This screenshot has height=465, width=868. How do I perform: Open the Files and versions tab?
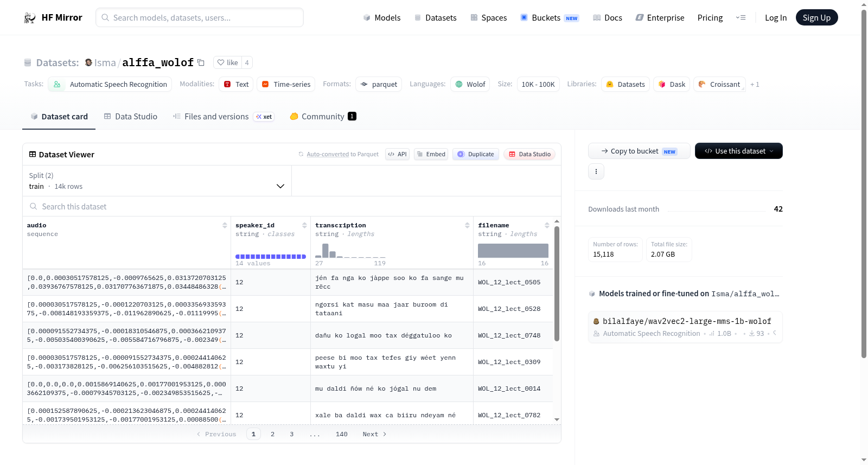224,117
